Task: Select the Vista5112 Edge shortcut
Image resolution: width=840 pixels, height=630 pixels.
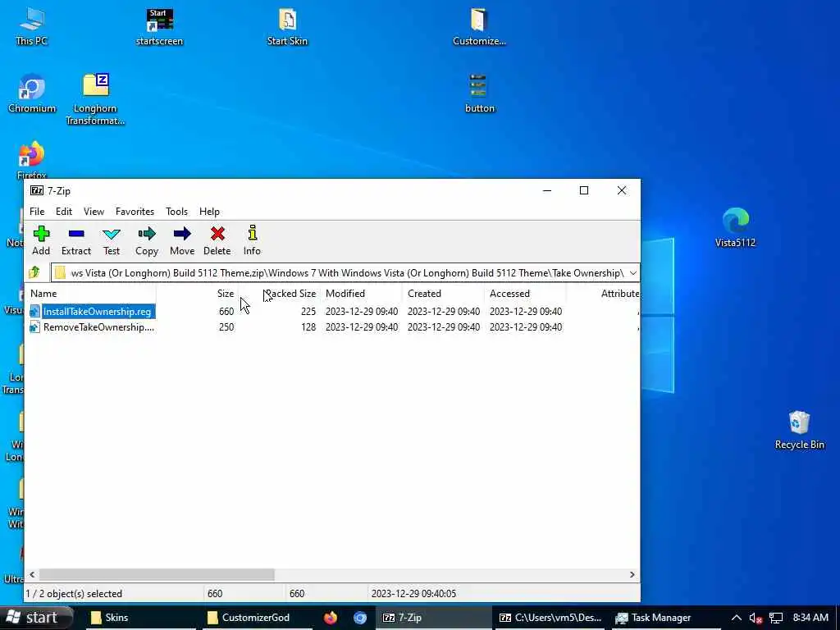Action: coord(736,228)
